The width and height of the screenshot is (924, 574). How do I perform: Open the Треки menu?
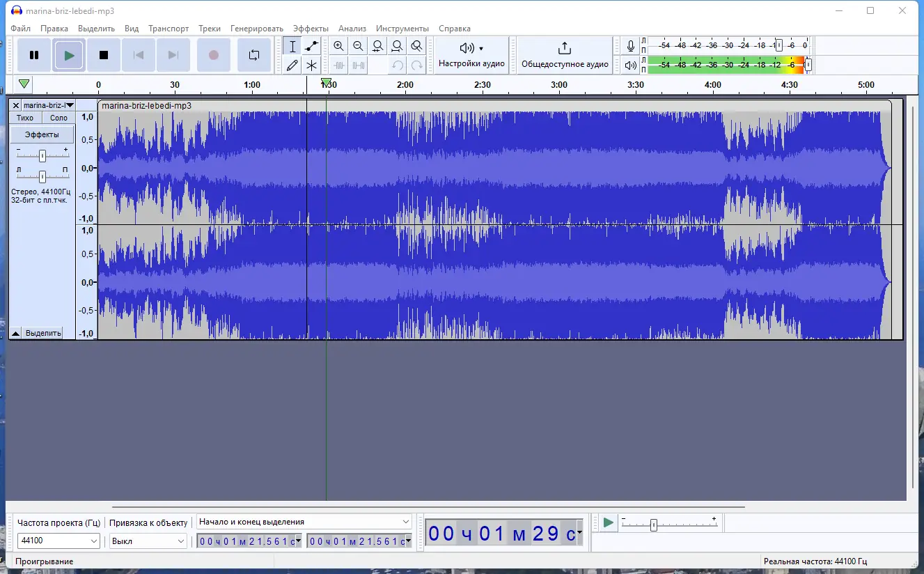[x=210, y=29]
